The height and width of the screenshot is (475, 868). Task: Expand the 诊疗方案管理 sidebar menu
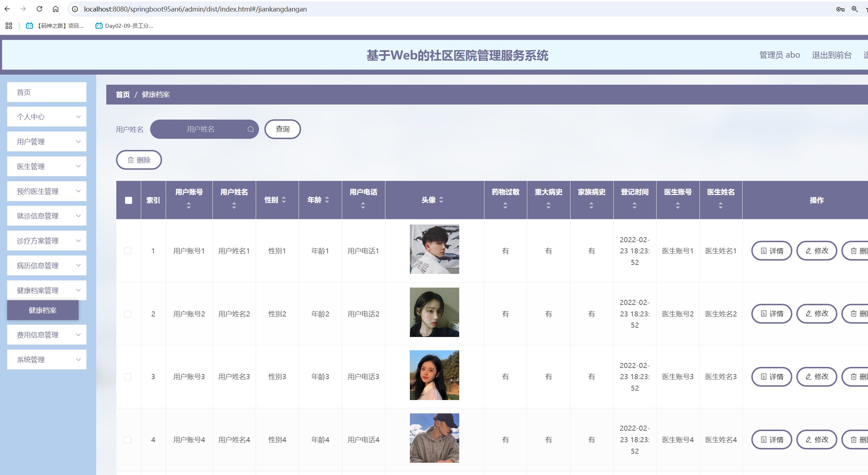pos(47,241)
